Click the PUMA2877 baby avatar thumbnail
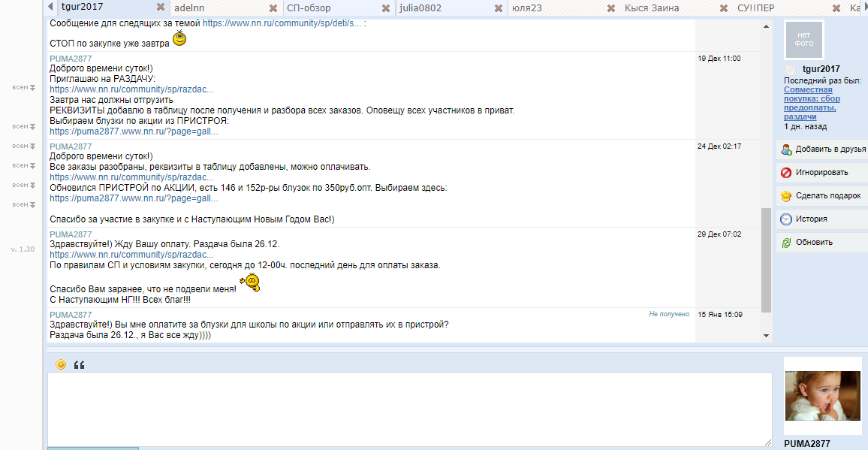 822,396
